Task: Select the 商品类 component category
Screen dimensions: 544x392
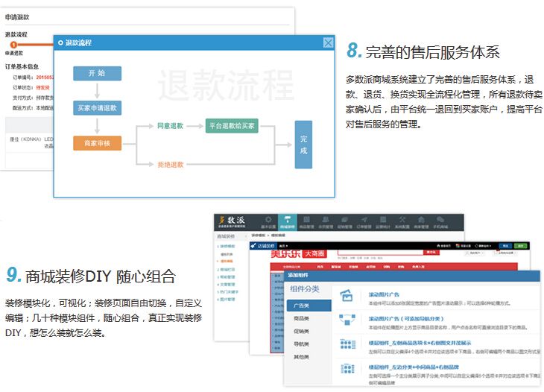Action: coord(301,318)
